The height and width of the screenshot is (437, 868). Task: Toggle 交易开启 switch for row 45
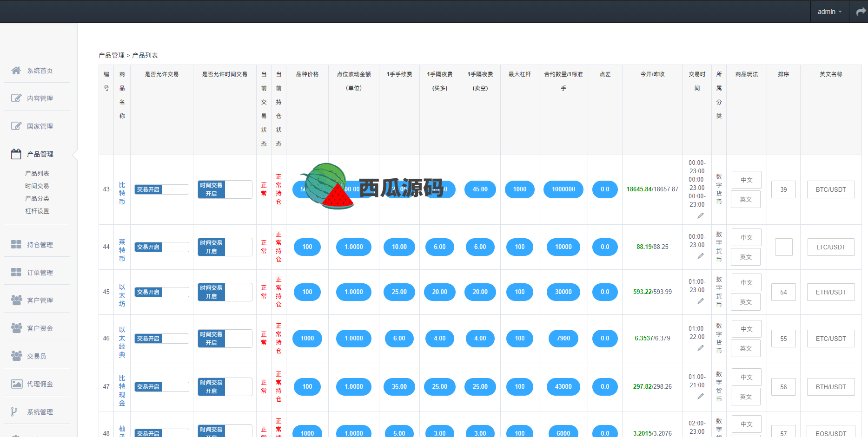click(x=162, y=292)
